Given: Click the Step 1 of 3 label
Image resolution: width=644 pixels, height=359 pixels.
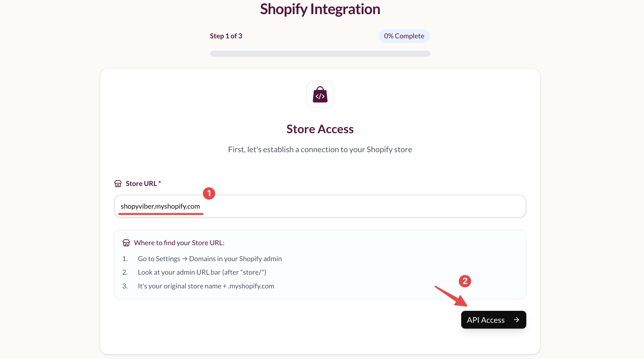Looking at the screenshot, I should tap(226, 36).
